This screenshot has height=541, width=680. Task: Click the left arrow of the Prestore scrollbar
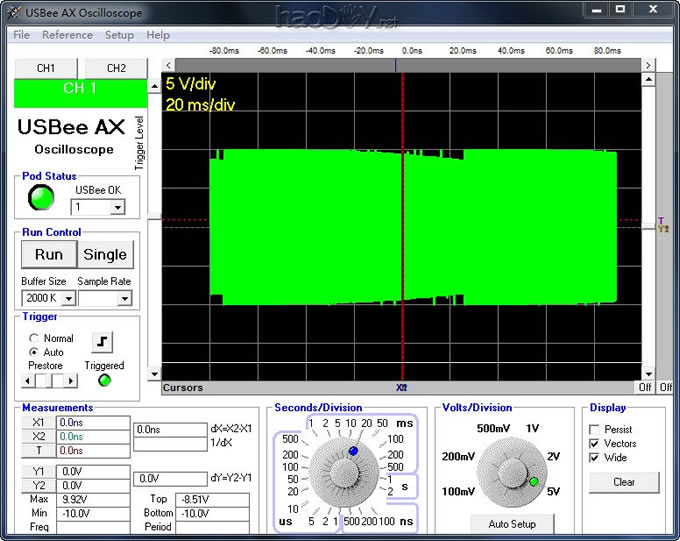pos(30,380)
